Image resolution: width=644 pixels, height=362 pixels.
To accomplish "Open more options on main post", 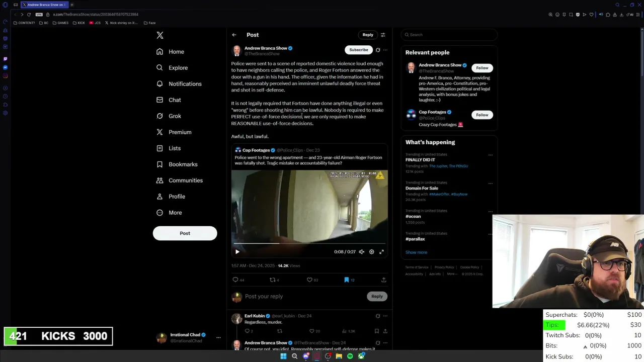I will pyautogui.click(x=385, y=50).
